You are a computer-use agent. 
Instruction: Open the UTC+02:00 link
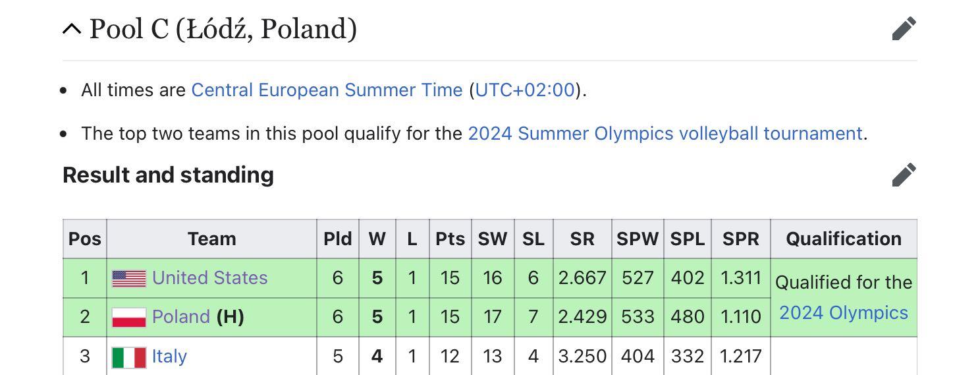(525, 90)
